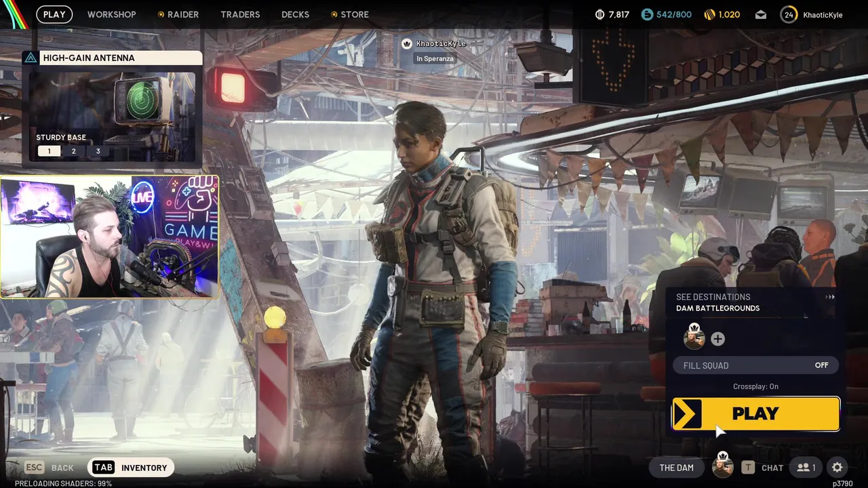Start the match with the yellow PLAY button
Viewport: 868px width, 488px height.
755,414
